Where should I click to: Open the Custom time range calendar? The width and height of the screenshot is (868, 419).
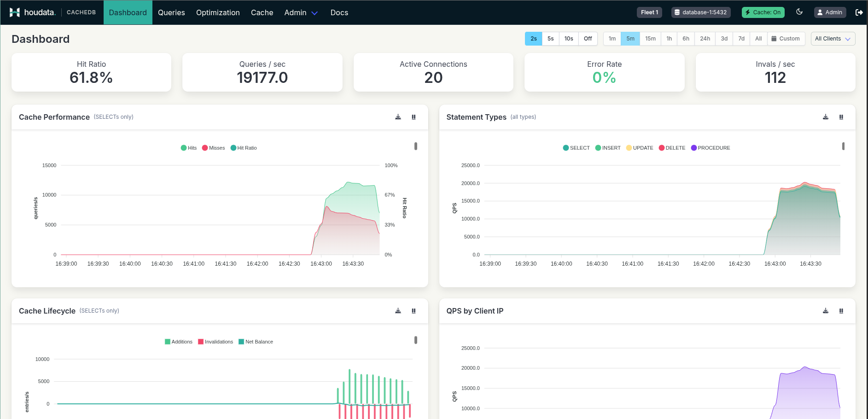(x=786, y=39)
